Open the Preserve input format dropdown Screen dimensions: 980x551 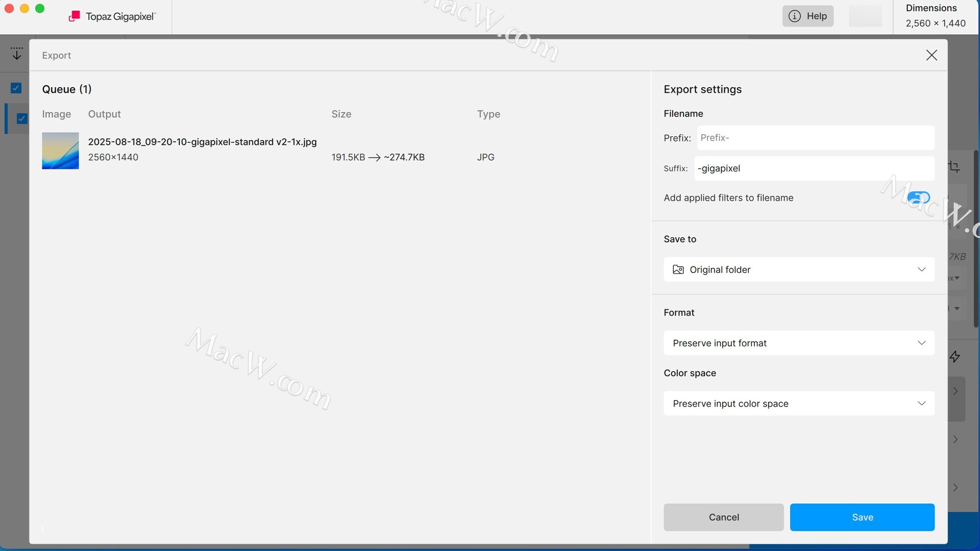click(x=799, y=343)
